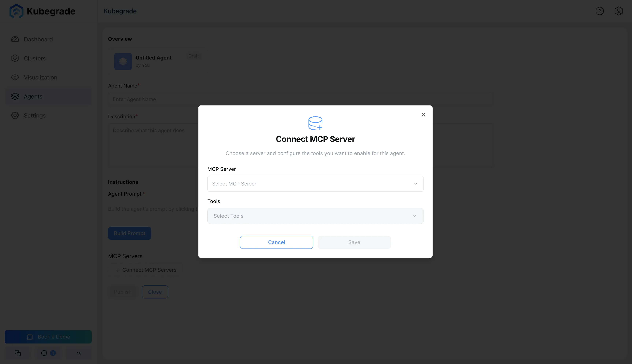The image size is (632, 364).
Task: Expand the Tools chevron arrow
Action: 414,216
